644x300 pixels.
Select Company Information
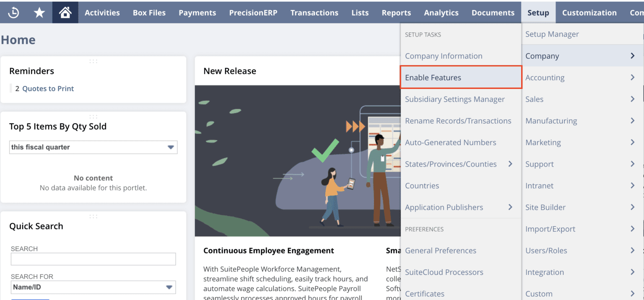[443, 56]
